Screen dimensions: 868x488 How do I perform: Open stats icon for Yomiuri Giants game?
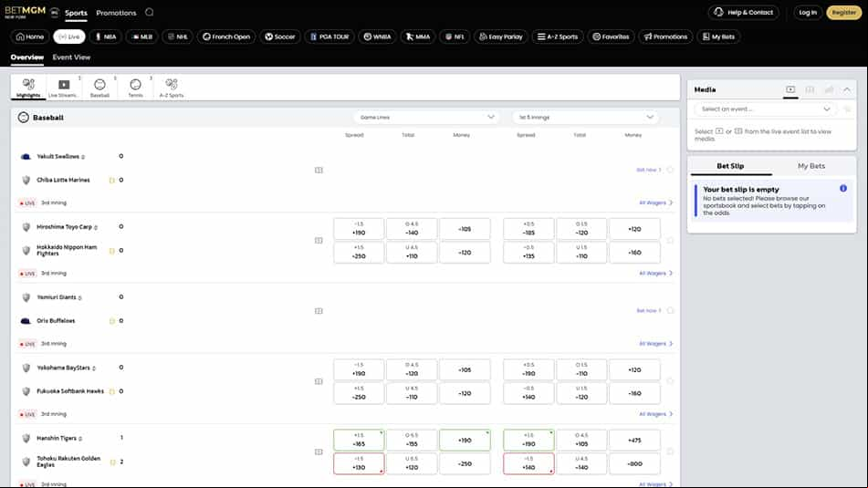319,311
